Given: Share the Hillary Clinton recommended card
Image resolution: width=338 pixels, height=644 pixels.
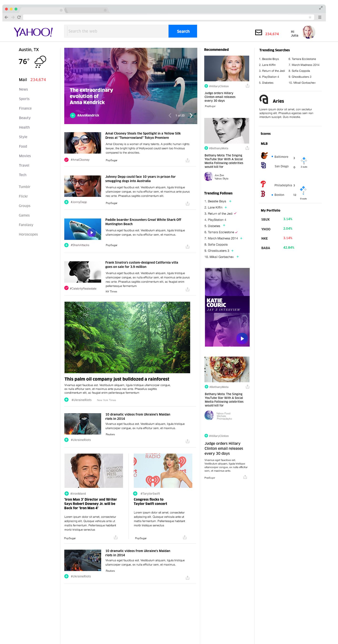Looking at the screenshot, I should tap(247, 86).
